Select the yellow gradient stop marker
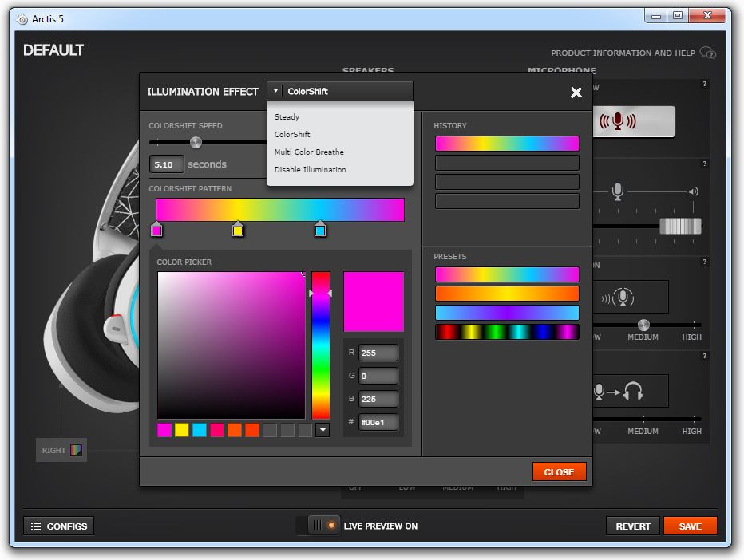The image size is (744, 560). [x=238, y=229]
